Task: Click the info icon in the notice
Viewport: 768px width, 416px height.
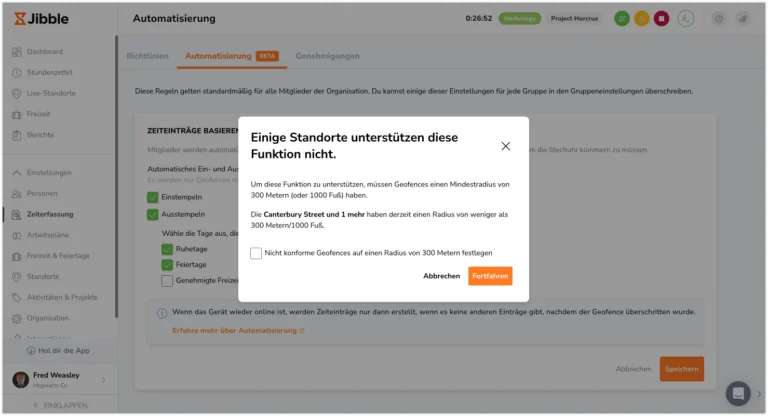Action: click(x=162, y=313)
